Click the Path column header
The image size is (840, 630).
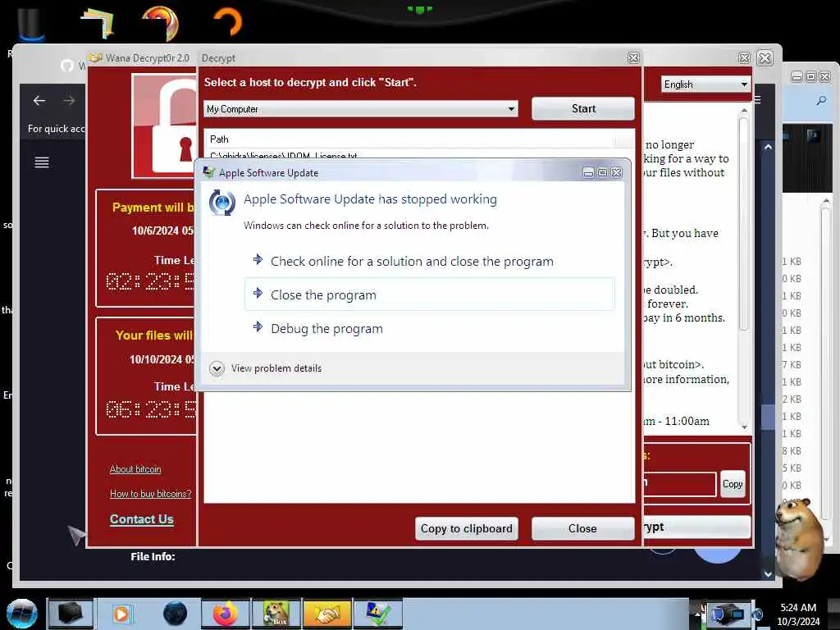pyautogui.click(x=410, y=139)
